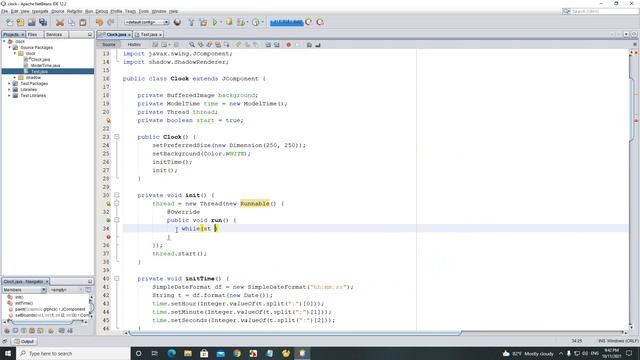The height and width of the screenshot is (360, 640).
Task: Open the Profile Project dropdown arrow
Action: pos(262,22)
